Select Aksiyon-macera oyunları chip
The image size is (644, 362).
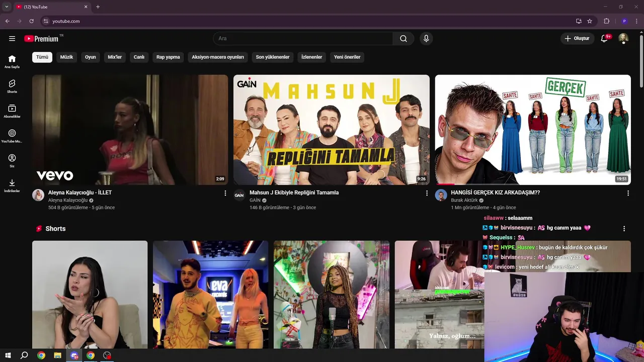(218, 57)
